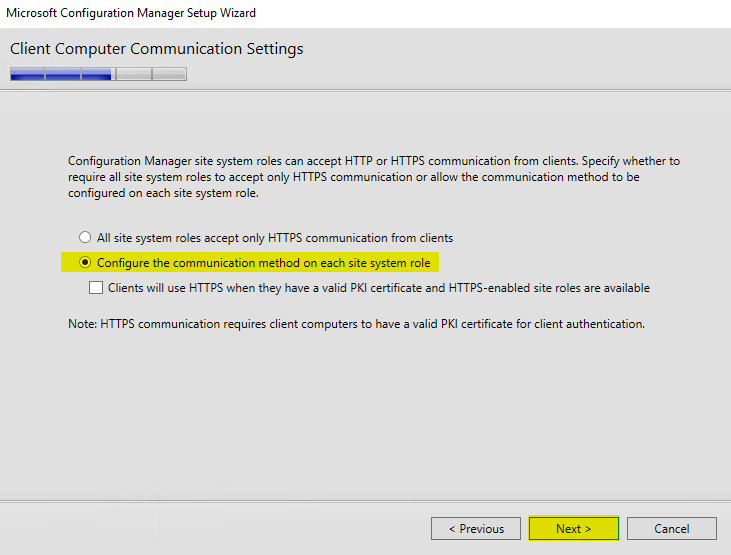Click the third blue progress segment

tap(97, 74)
